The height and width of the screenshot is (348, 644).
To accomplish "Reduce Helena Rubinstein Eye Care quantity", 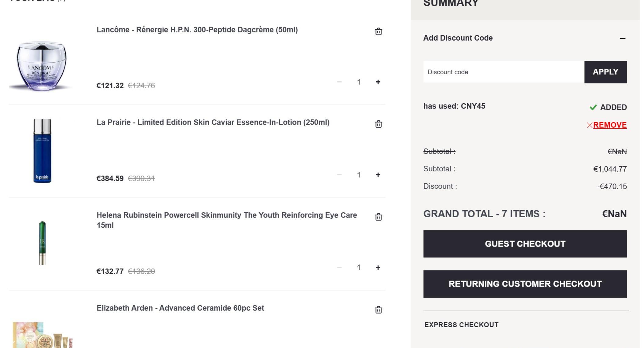I will [339, 268].
